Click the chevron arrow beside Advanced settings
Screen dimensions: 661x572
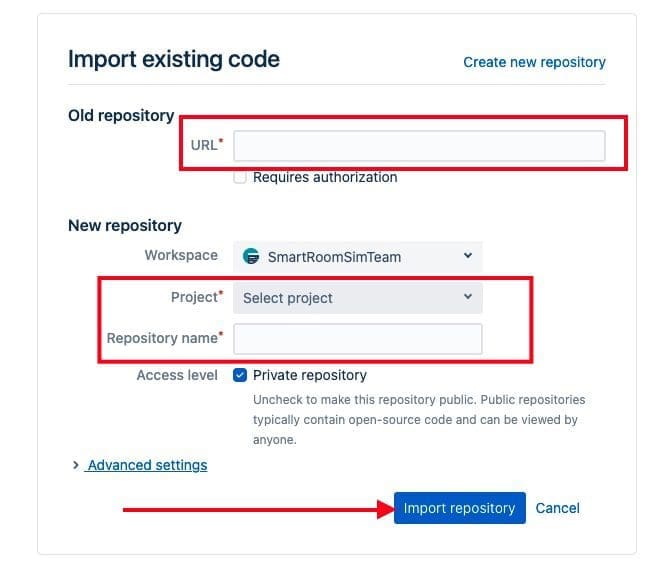[76, 465]
